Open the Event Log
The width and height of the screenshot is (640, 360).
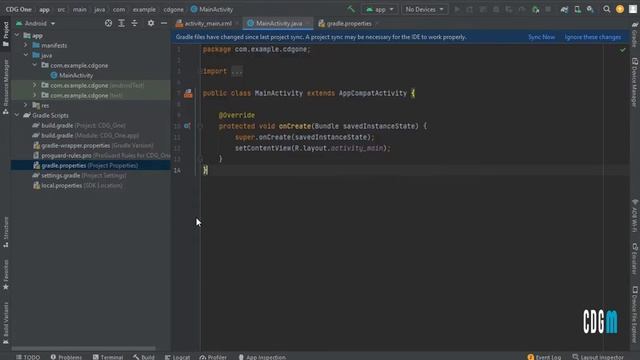544,357
